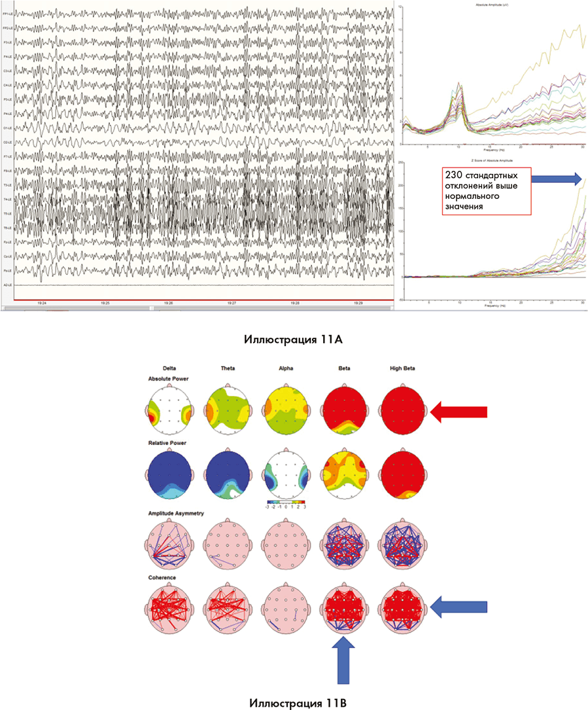Select the first top-row head map with orange sides
The width and height of the screenshot is (588, 710).
(x=169, y=412)
